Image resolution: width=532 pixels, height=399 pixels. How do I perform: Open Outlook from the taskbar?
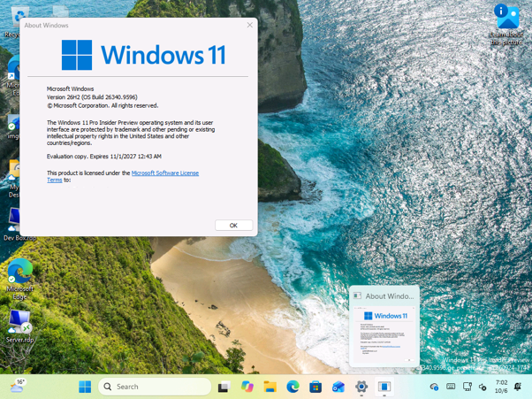pos(338,387)
